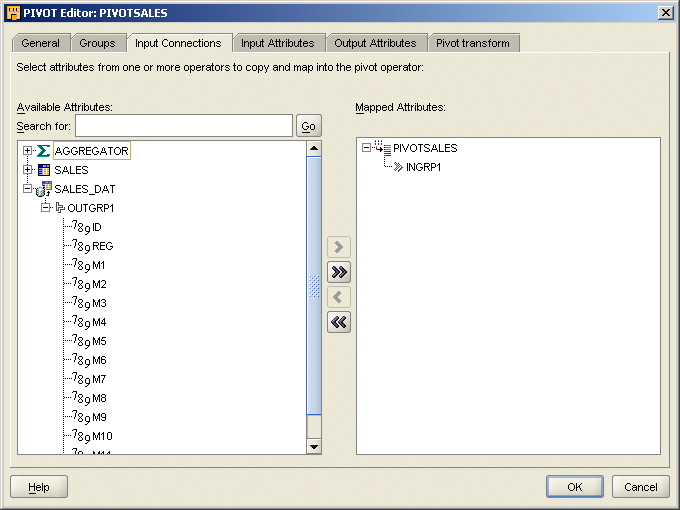Select the SALES tree item

click(71, 170)
